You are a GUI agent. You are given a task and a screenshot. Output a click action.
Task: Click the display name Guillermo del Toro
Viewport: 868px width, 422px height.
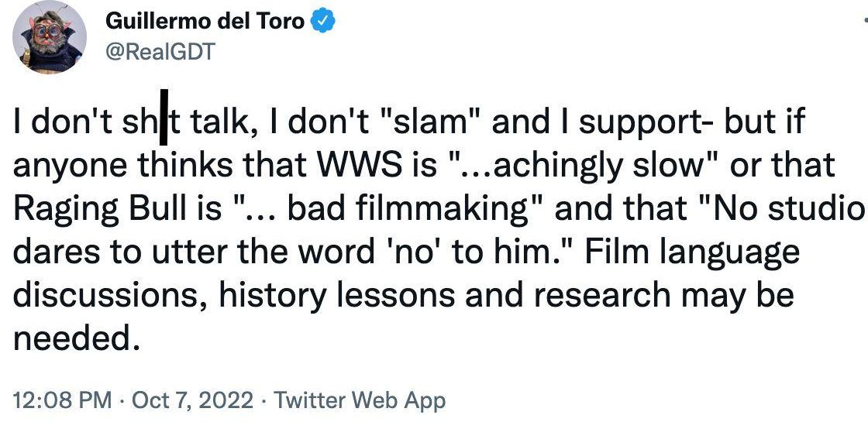pos(205,22)
